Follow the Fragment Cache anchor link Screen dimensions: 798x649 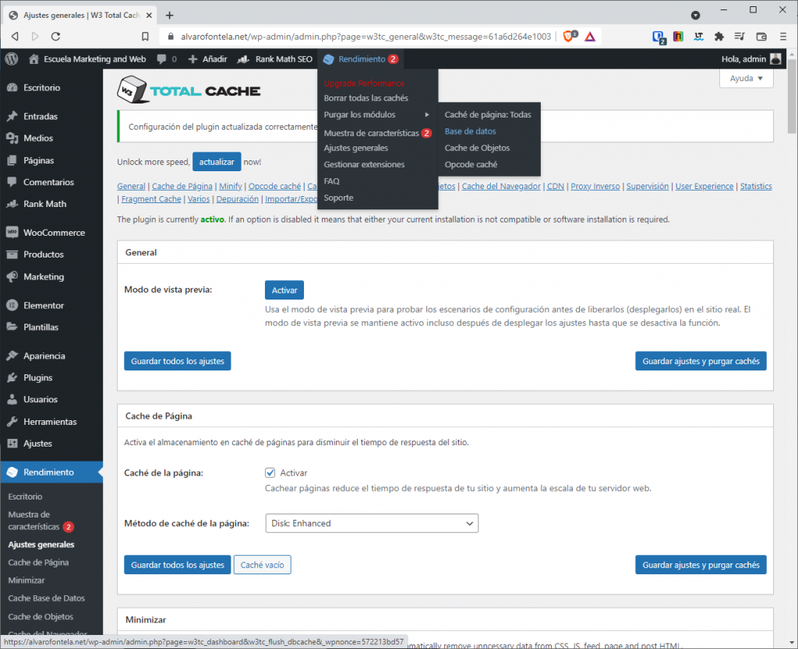click(151, 199)
